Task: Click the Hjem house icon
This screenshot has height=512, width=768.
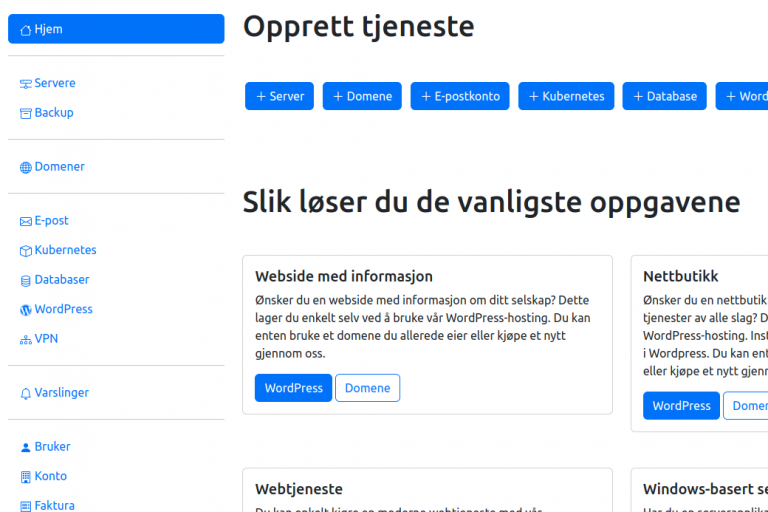Action: 26,30
